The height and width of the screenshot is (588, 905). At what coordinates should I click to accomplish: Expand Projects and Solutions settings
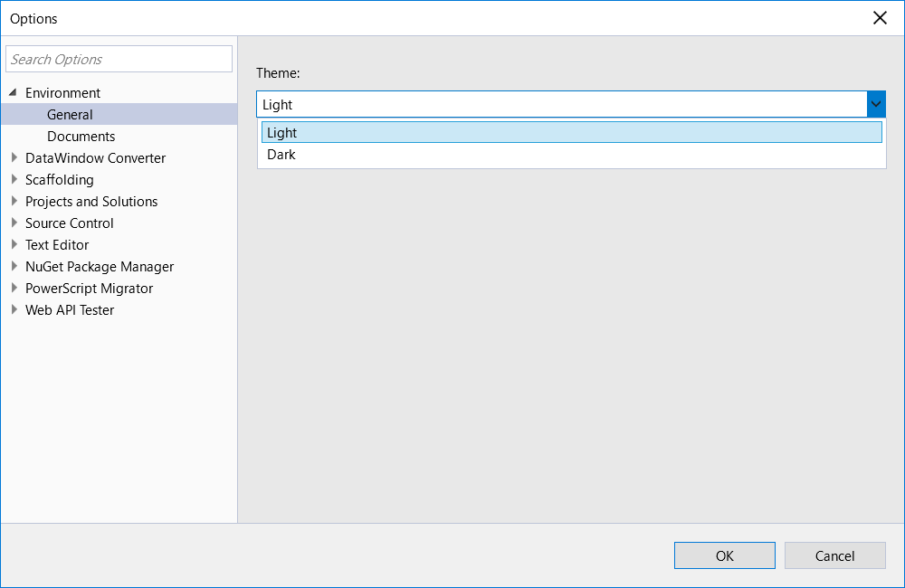(x=14, y=201)
